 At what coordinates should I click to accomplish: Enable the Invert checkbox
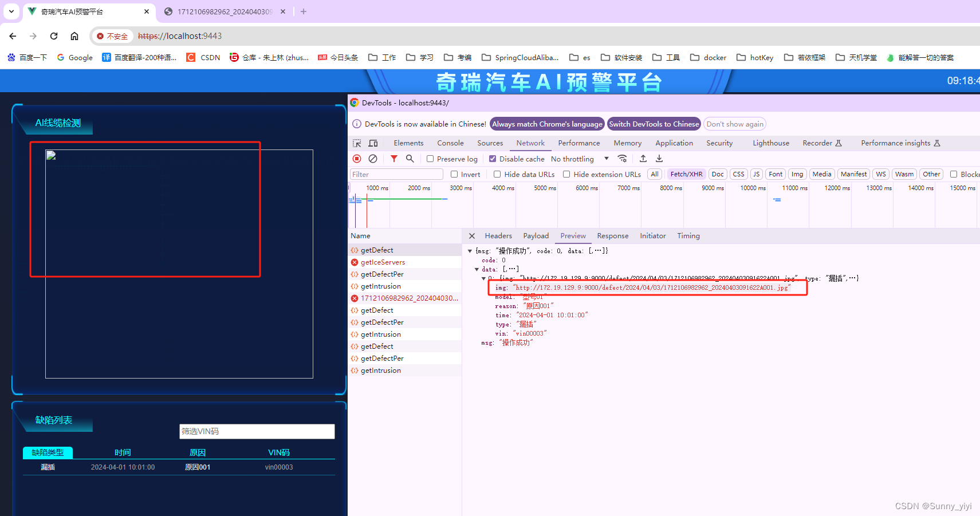[x=454, y=174]
